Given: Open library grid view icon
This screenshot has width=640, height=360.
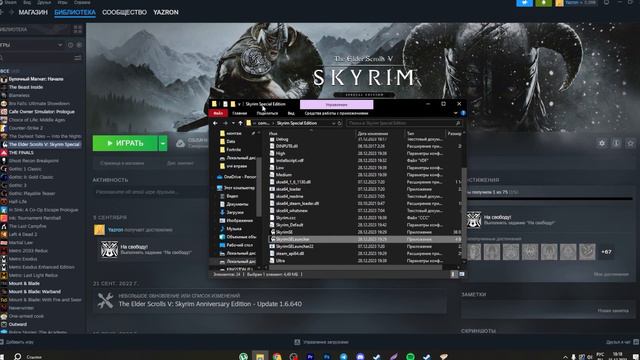Looking at the screenshot, I should tap(78, 29).
